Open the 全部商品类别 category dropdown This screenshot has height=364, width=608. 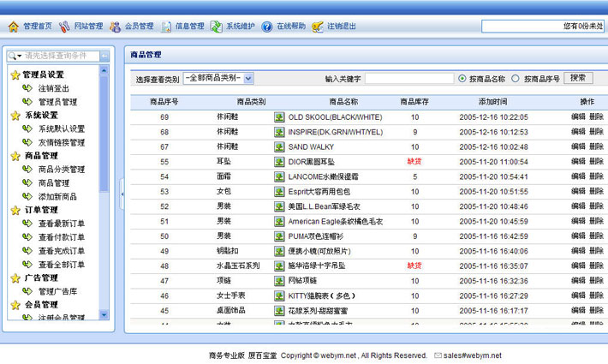[218, 78]
